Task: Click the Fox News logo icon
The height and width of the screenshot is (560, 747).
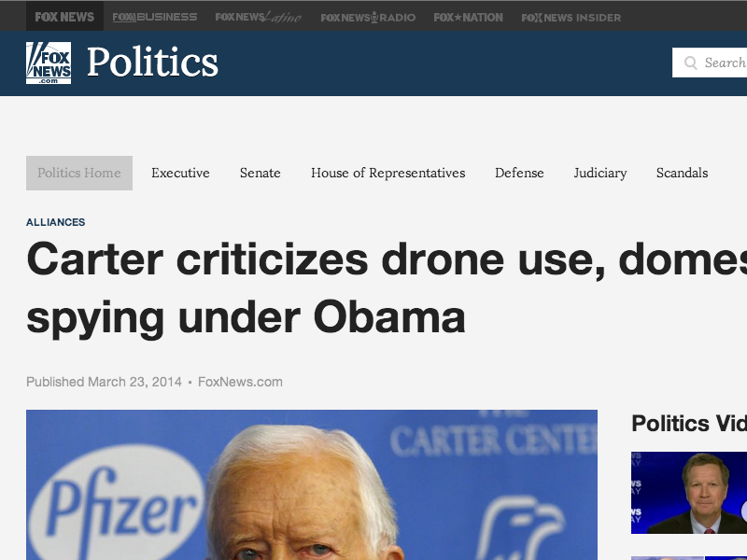Action: [49, 63]
